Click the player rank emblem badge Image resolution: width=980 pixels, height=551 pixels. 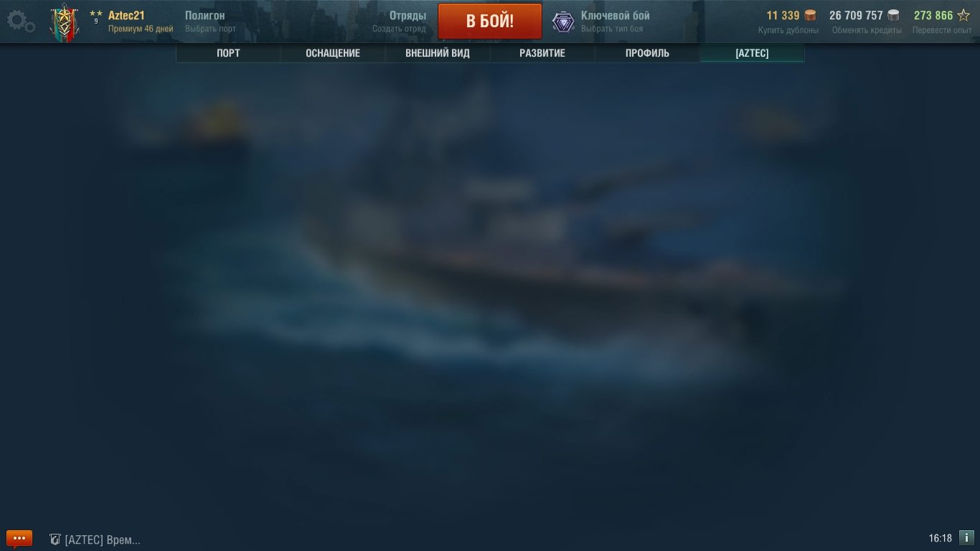pyautogui.click(x=64, y=23)
